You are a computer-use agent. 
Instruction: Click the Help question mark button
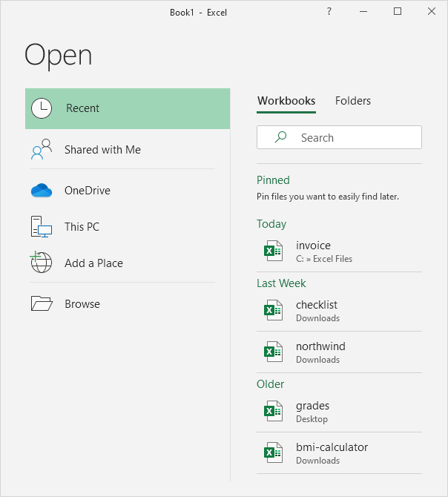329,11
